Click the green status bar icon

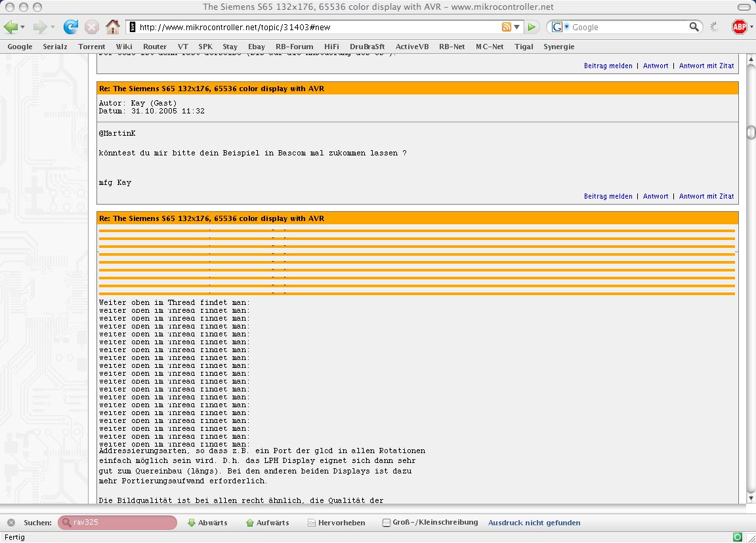(737, 536)
